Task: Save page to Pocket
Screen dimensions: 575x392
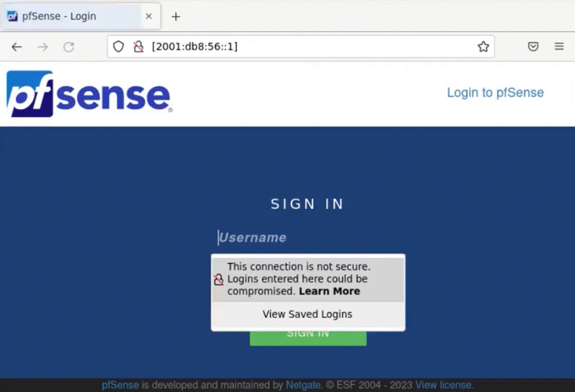Action: click(533, 46)
